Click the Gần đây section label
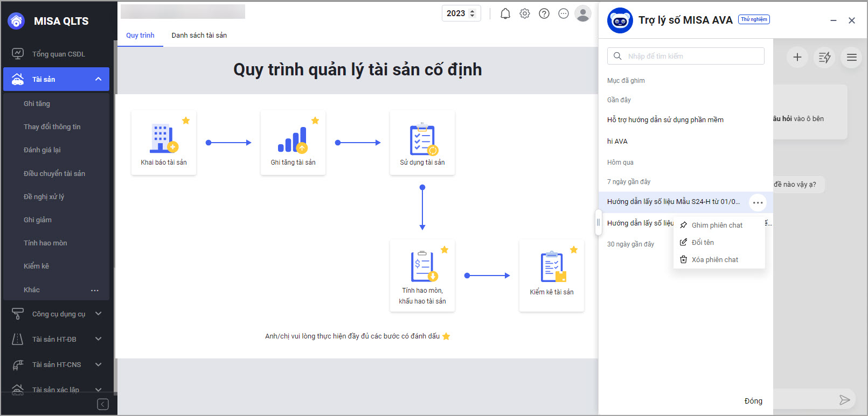This screenshot has height=416, width=868. (619, 100)
